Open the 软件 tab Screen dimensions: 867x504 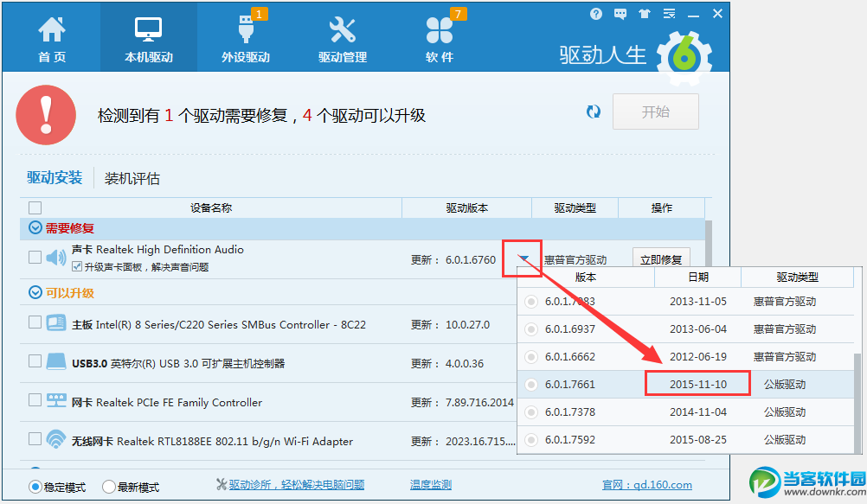coord(440,39)
